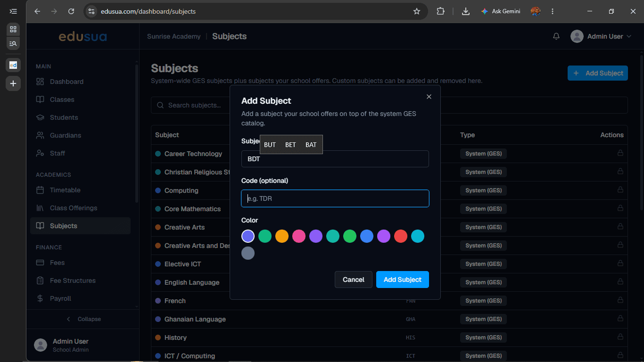Go back in browser history
This screenshot has width=644, height=362.
click(37, 11)
